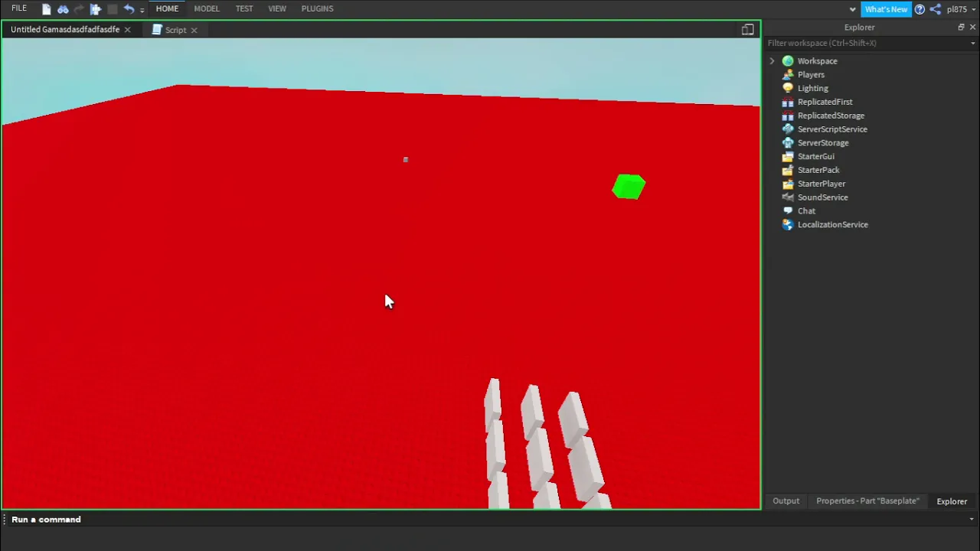Select StarterPack in Explorer

pos(818,170)
